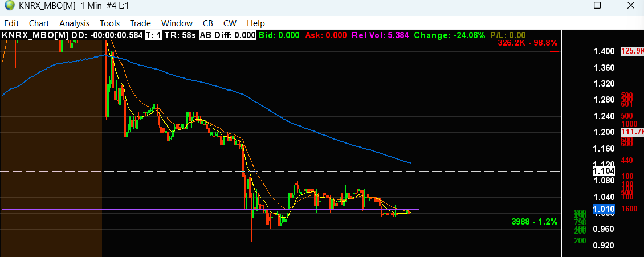Click the KNRX_MBO[M] symbol label

click(35, 35)
